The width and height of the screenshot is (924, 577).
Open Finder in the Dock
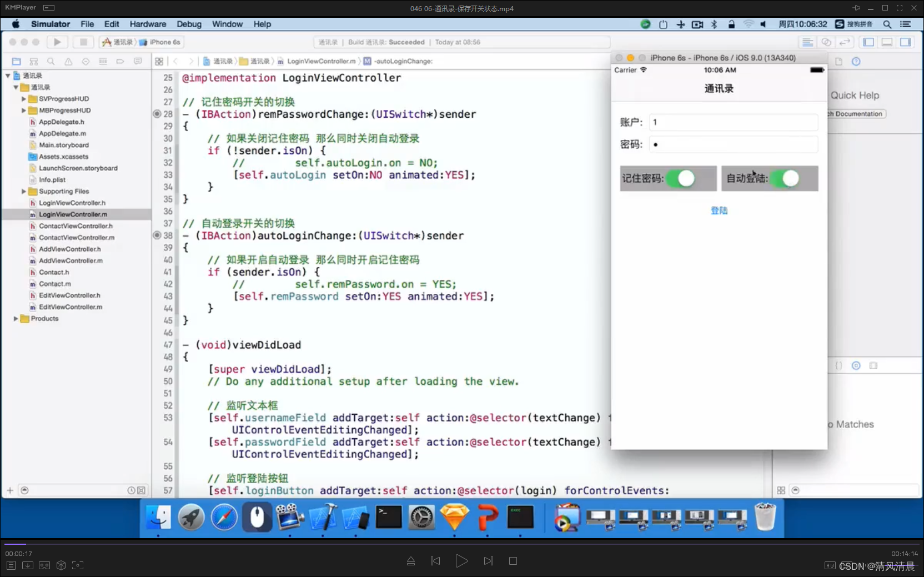158,517
